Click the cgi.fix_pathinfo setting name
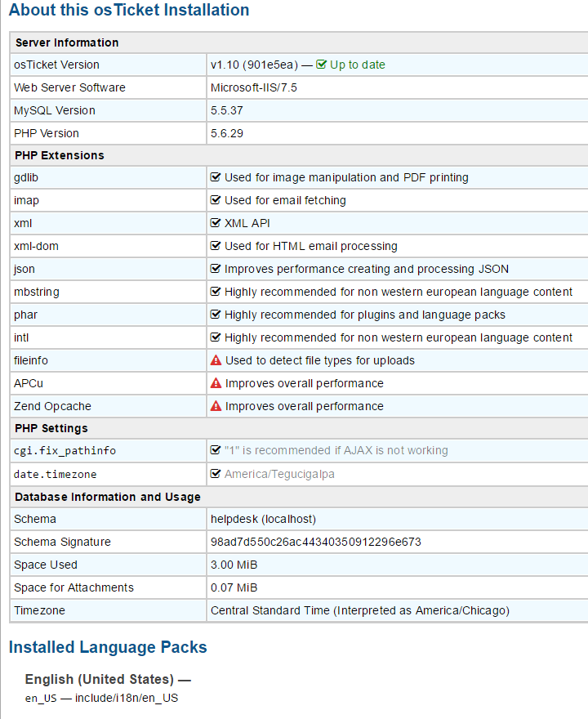This screenshot has width=588, height=719. click(65, 451)
